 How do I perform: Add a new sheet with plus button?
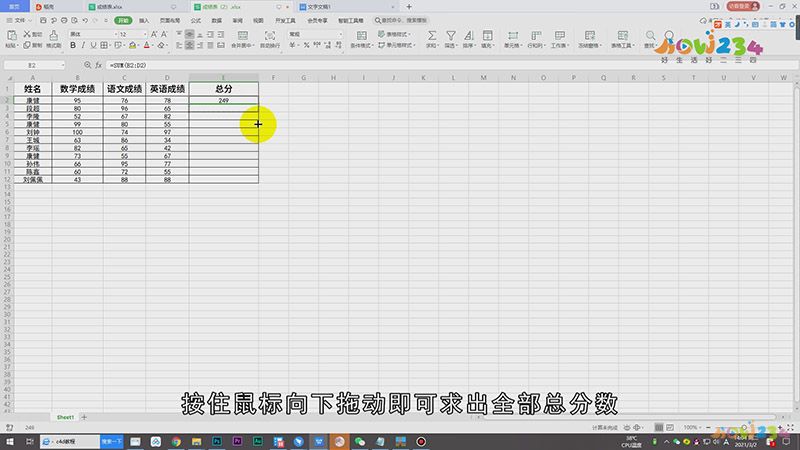point(84,417)
